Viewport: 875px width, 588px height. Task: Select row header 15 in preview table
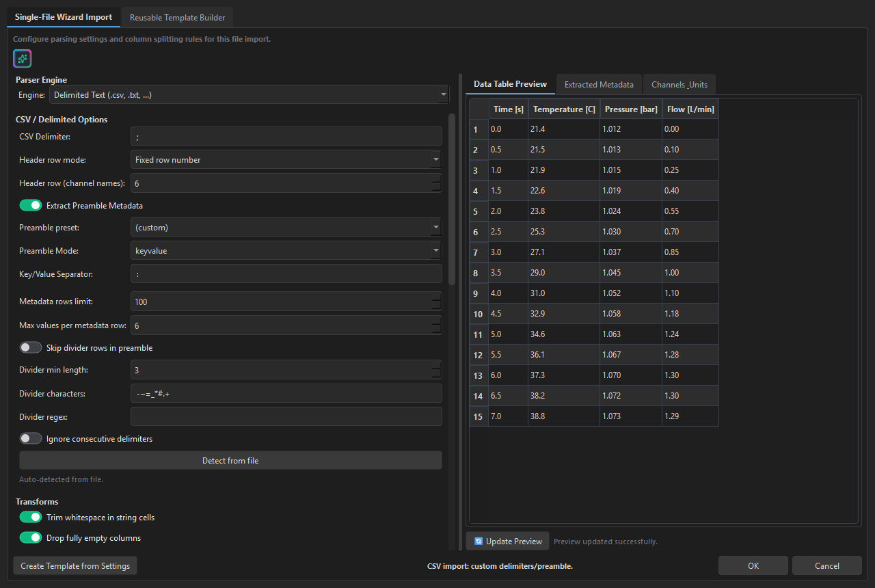tap(479, 416)
